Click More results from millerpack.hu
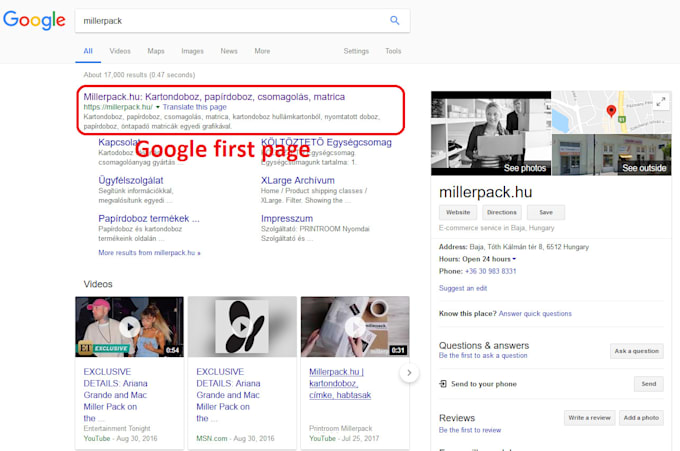The width and height of the screenshot is (680, 451). pyautogui.click(x=149, y=252)
